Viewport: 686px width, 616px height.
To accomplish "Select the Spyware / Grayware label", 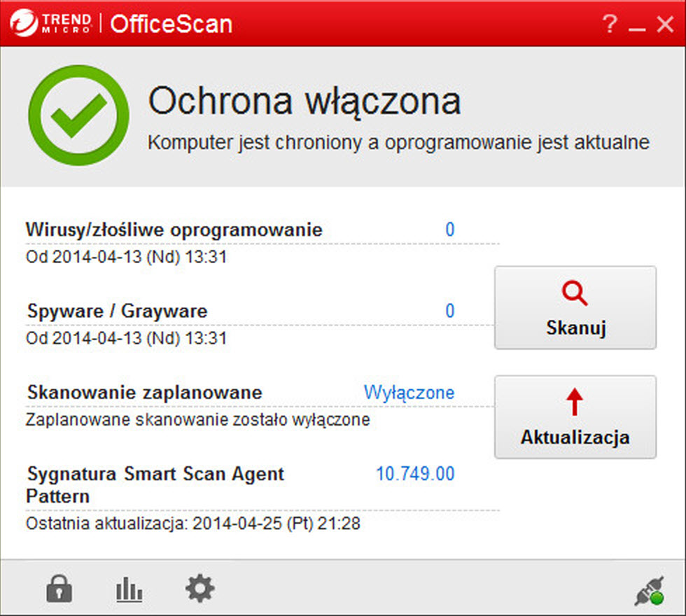I will click(x=117, y=311).
